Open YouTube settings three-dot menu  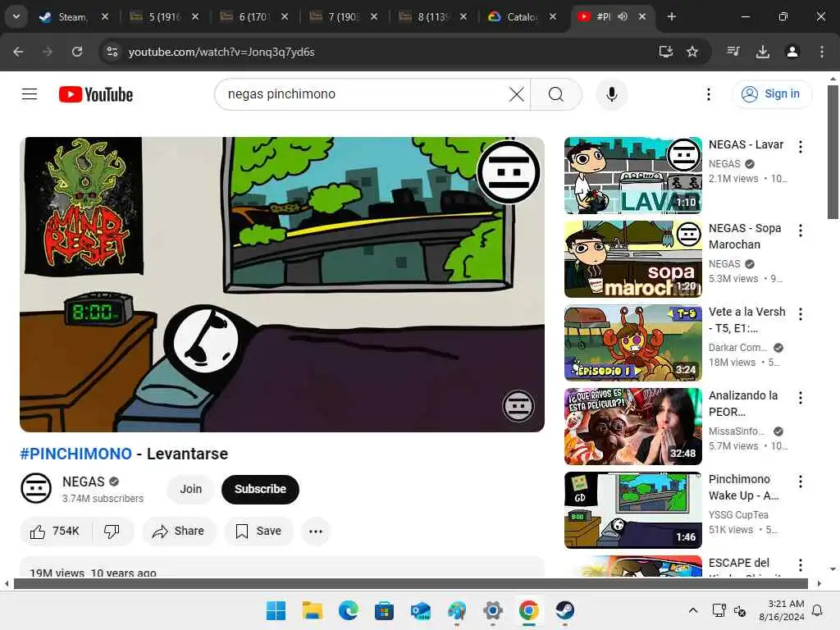709,94
